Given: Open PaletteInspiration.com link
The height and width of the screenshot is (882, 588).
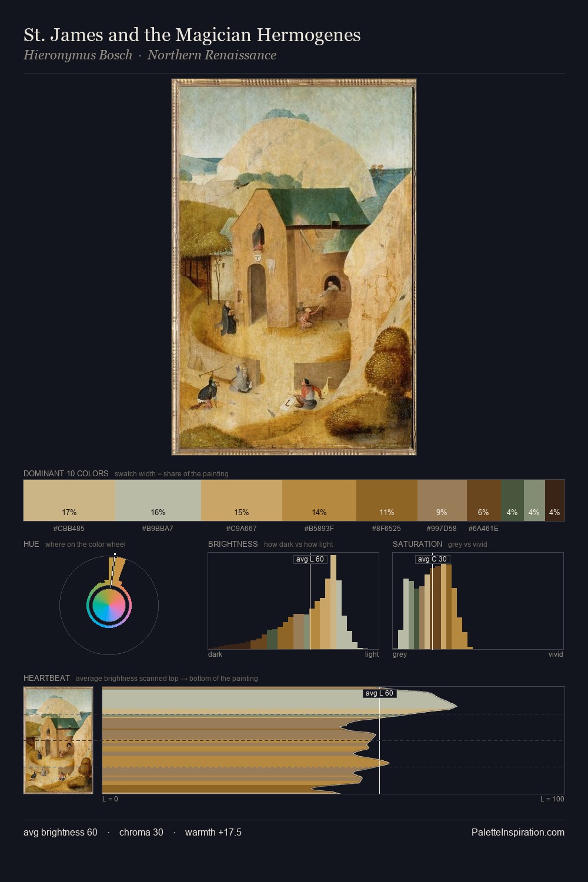Looking at the screenshot, I should [518, 832].
